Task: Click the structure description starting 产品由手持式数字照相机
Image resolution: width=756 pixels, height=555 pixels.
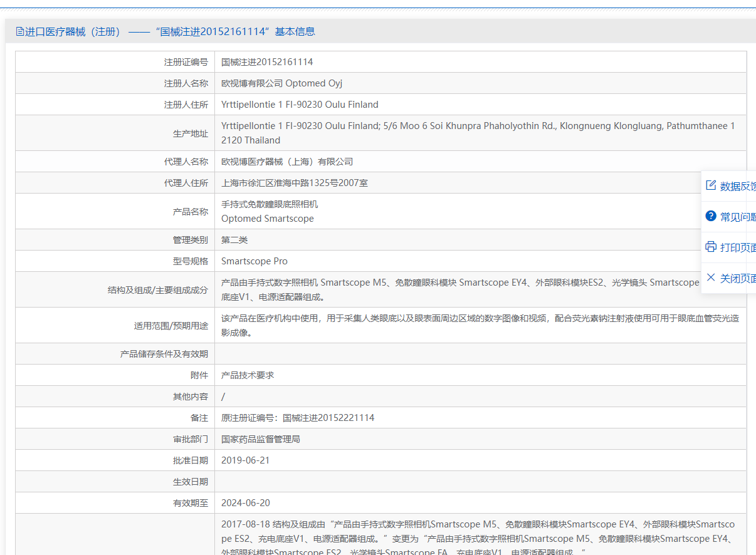Action: (x=460, y=289)
